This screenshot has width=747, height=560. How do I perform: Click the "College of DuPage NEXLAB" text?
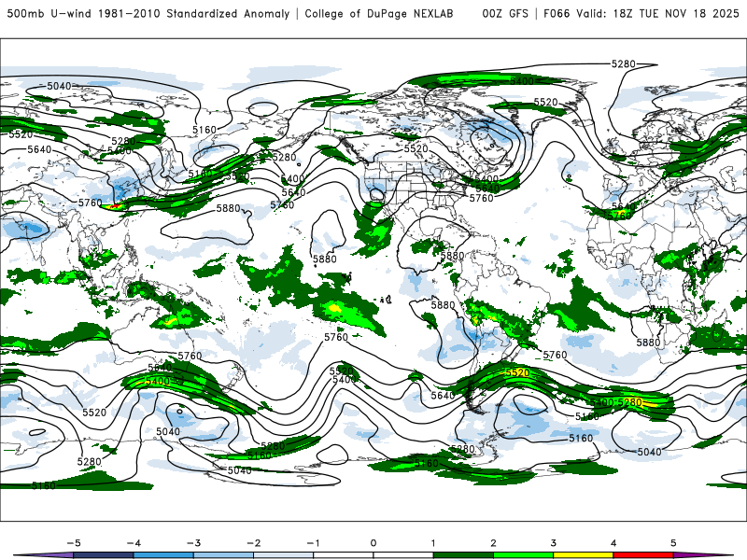pos(379,13)
